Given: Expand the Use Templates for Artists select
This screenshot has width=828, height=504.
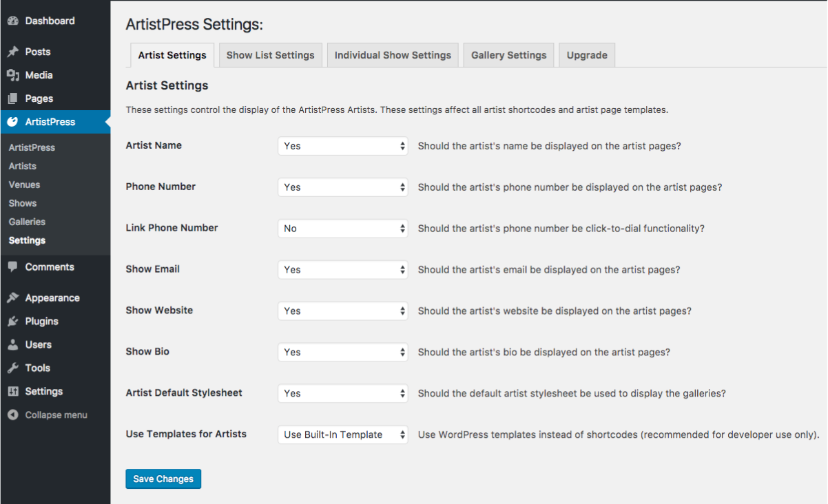Looking at the screenshot, I should point(343,434).
